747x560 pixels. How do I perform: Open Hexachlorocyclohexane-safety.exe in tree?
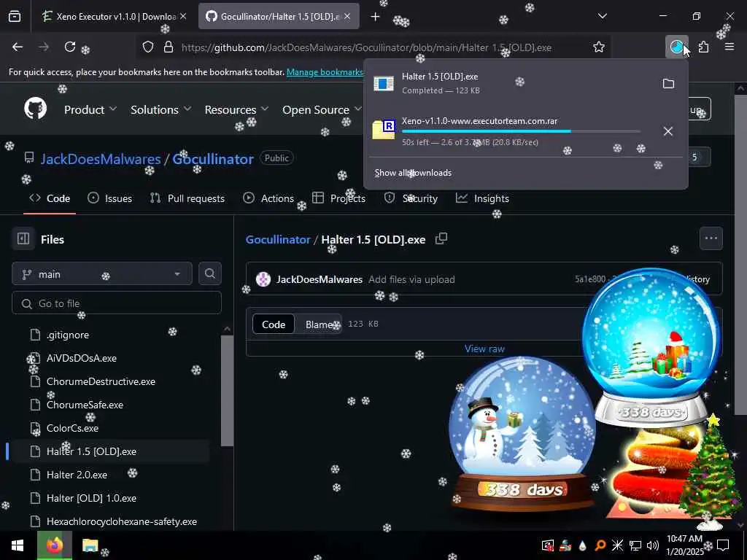tap(122, 522)
